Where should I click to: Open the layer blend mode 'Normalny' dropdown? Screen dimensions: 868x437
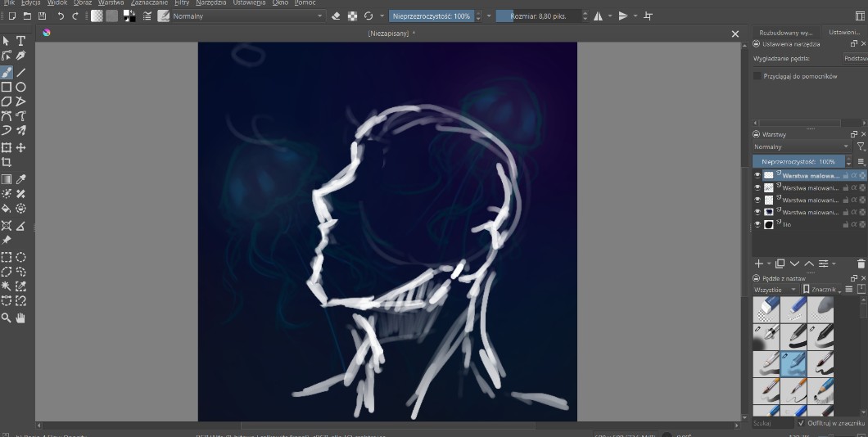(x=801, y=146)
